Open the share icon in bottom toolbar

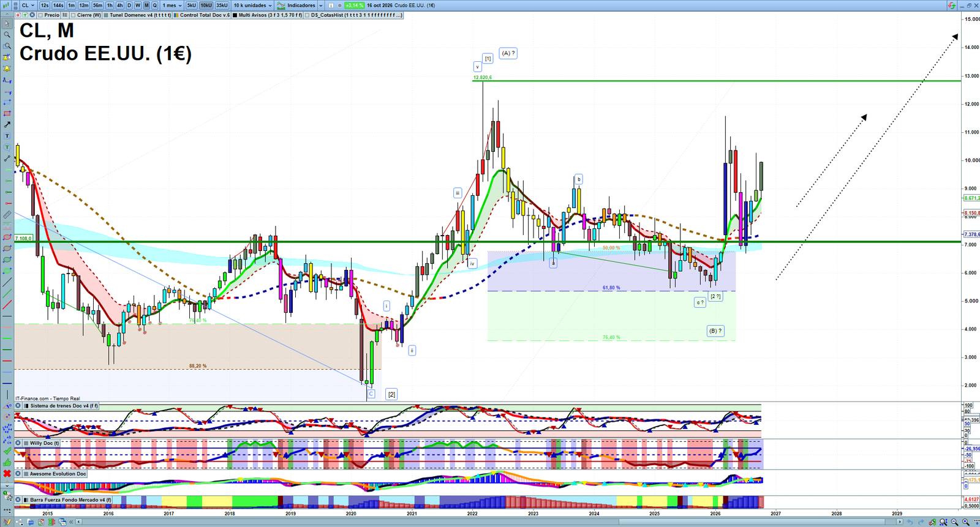19,522
